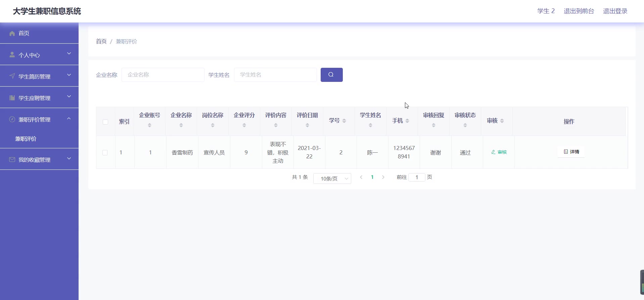The height and width of the screenshot is (300, 644).
Task: Collapse the 兼职评价管理 menu
Action: tap(39, 119)
